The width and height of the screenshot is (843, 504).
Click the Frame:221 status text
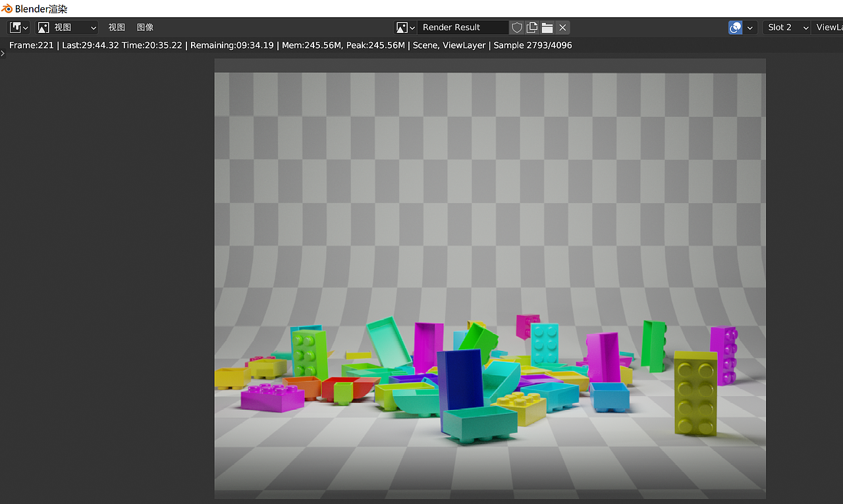point(31,45)
